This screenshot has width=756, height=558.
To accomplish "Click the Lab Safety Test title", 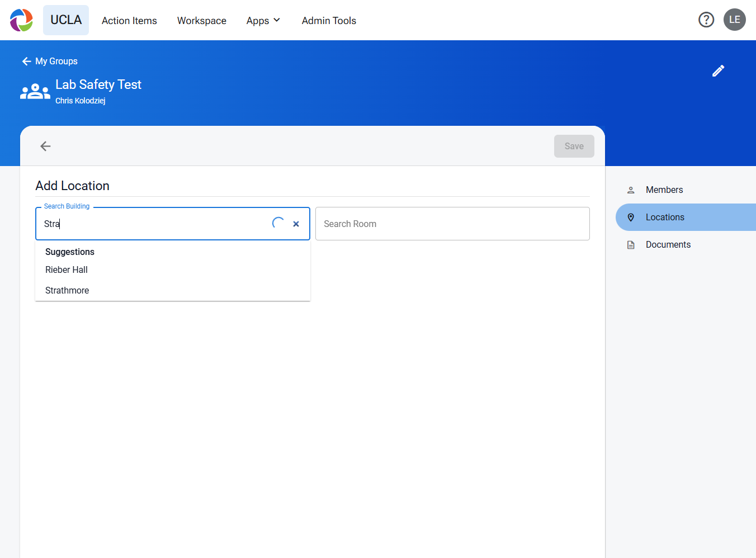I will point(98,84).
